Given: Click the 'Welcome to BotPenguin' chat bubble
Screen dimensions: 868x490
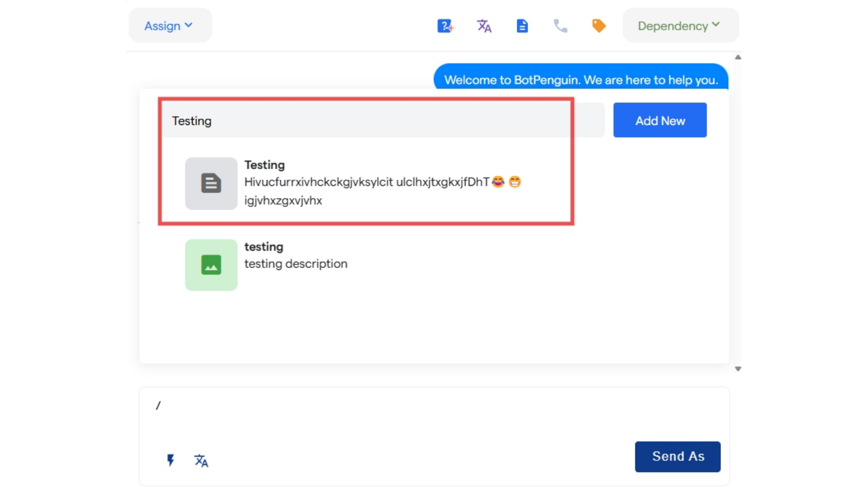Looking at the screenshot, I should (581, 77).
